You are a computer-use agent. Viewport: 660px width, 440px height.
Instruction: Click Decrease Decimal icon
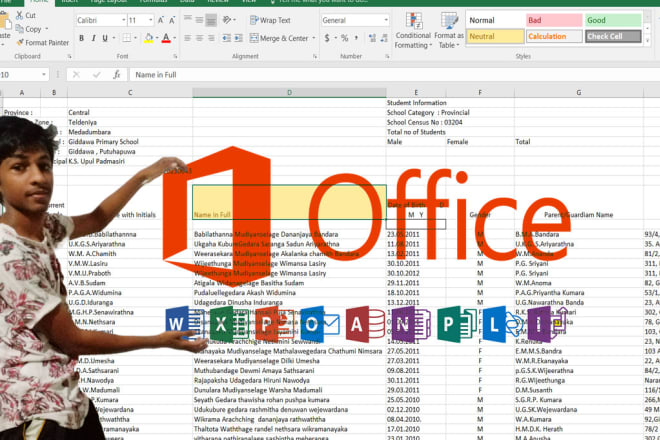coord(384,38)
